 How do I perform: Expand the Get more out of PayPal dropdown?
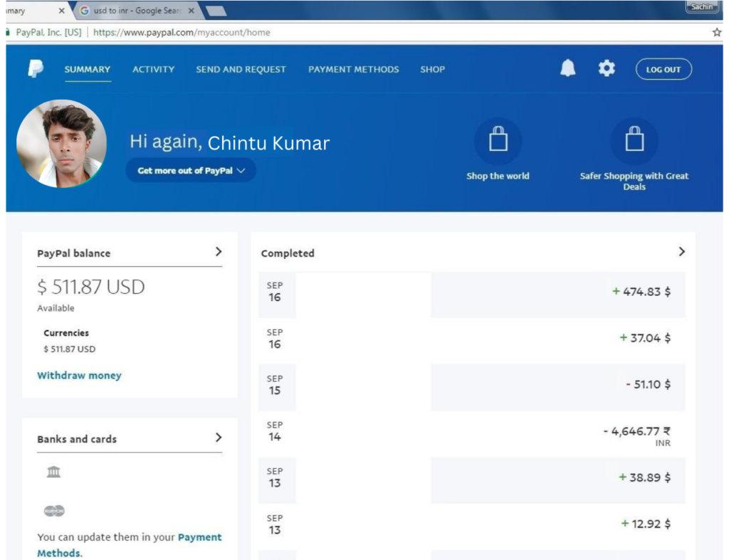pyautogui.click(x=191, y=170)
